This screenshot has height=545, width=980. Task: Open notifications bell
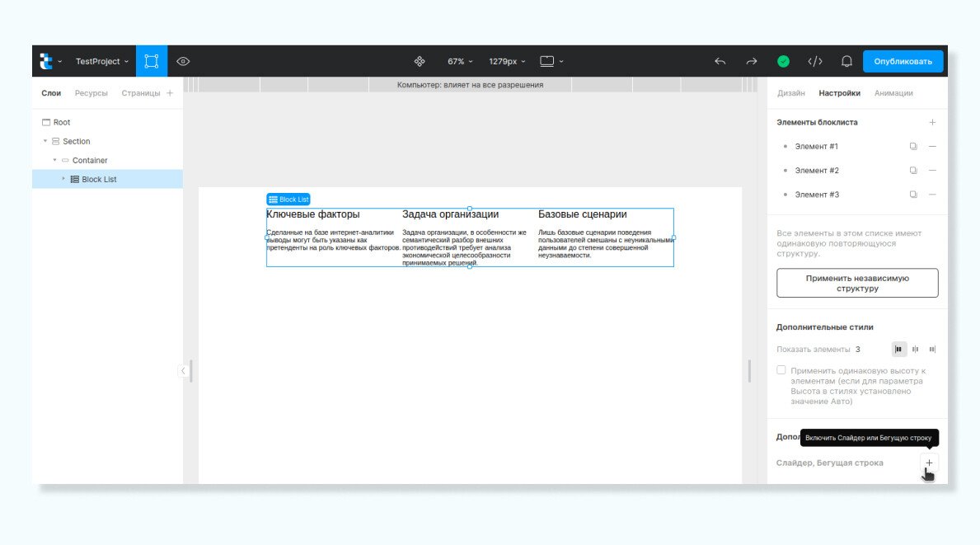coord(846,61)
